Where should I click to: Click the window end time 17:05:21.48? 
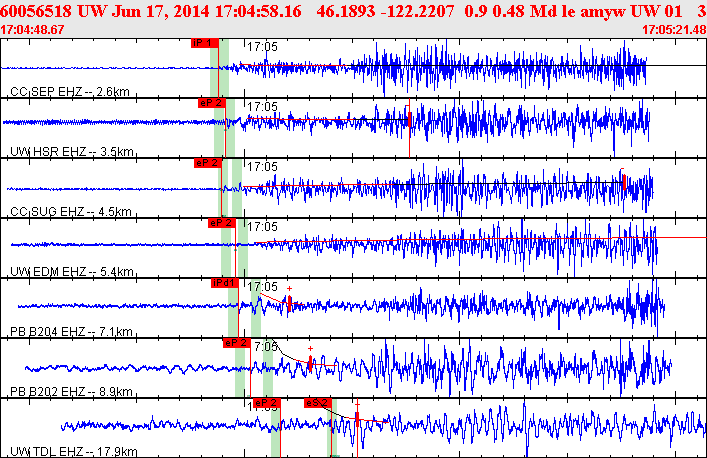pos(674,30)
